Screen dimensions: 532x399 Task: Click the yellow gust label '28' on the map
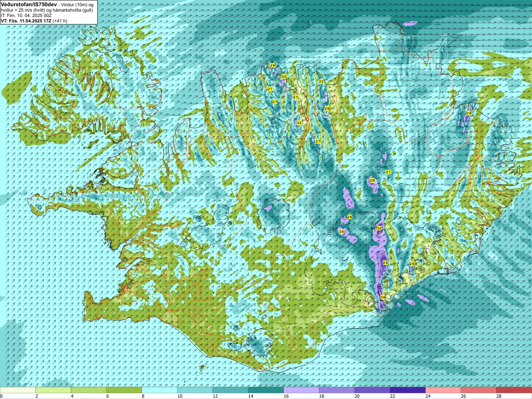372,180
